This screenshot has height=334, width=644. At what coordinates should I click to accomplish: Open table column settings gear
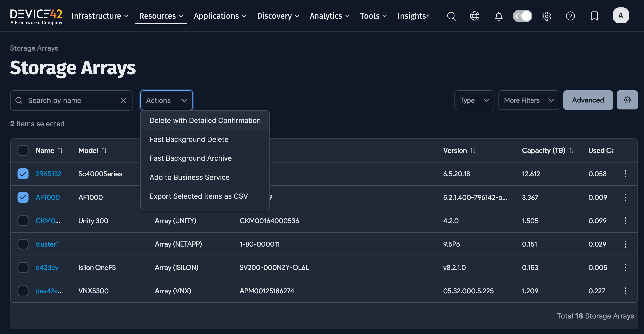click(627, 100)
